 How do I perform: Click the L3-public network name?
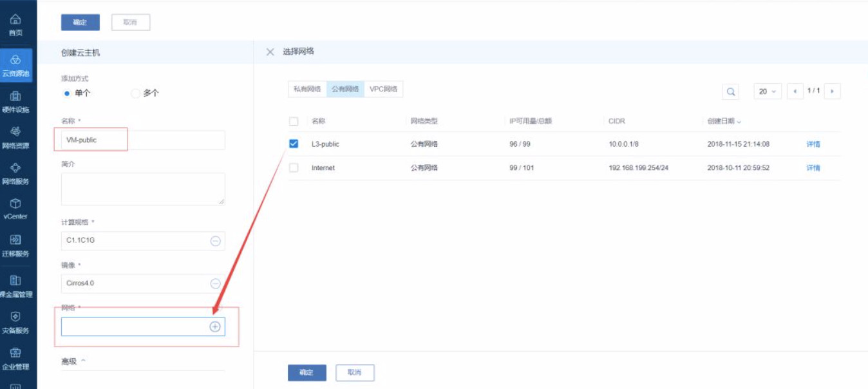[325, 144]
